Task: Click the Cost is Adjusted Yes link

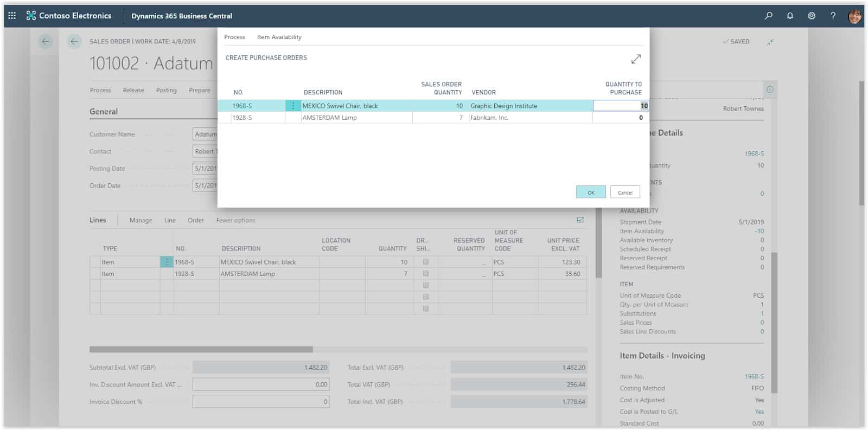Action: pyautogui.click(x=759, y=400)
